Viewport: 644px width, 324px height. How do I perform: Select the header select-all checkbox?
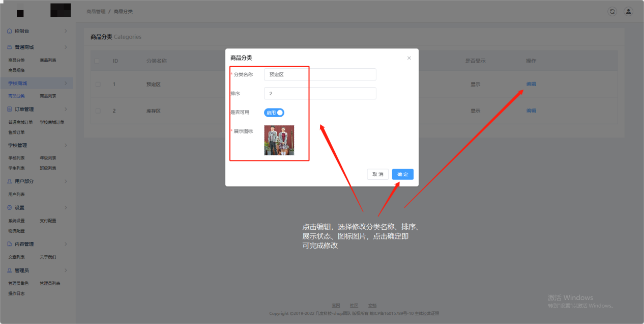pos(97,61)
